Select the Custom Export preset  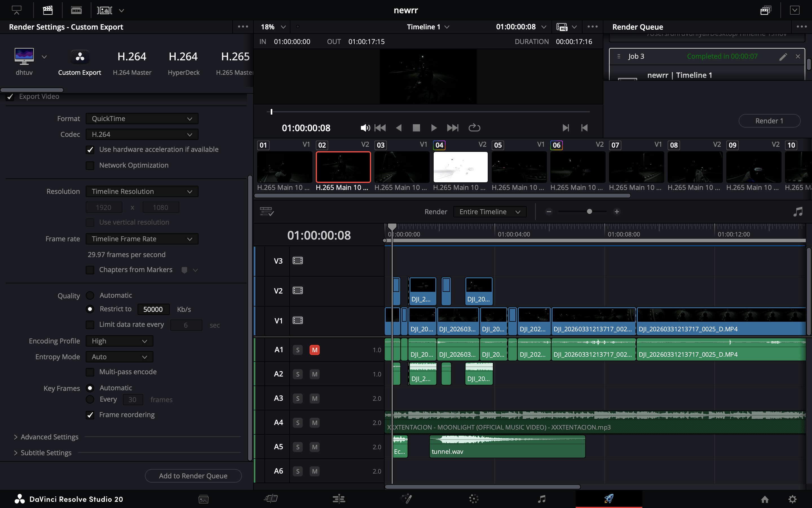(80, 63)
